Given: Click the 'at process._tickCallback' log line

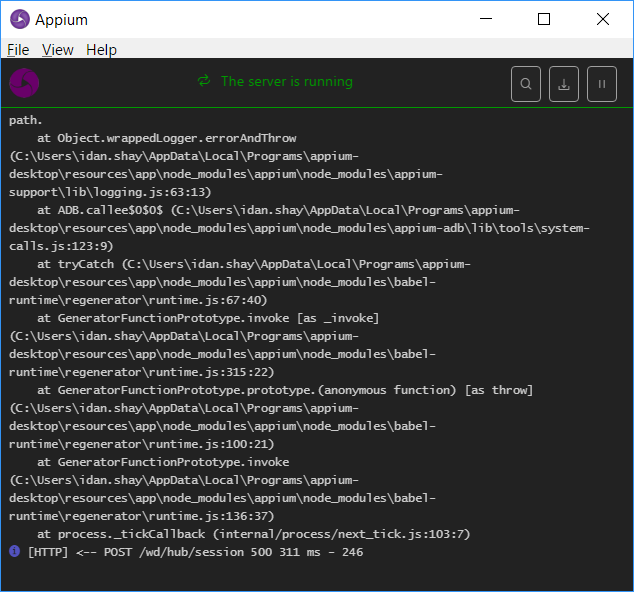Looking at the screenshot, I should point(254,534).
